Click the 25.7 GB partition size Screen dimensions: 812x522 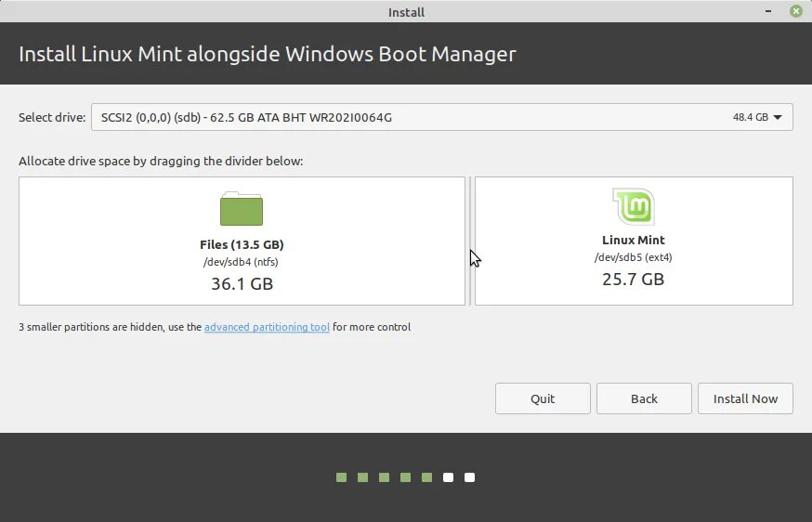(x=634, y=280)
